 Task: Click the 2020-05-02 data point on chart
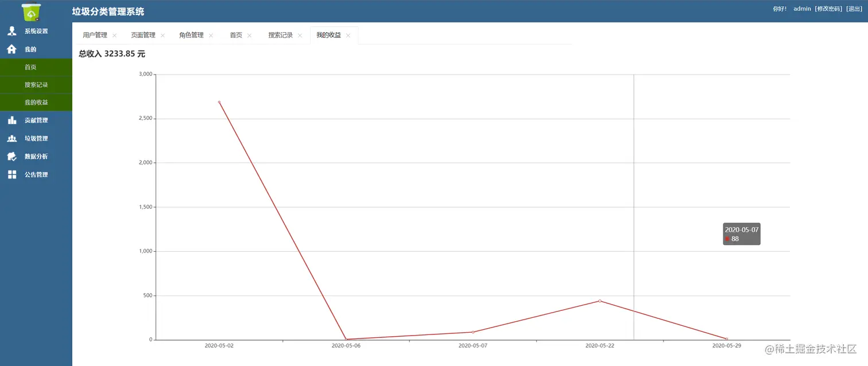tap(219, 102)
